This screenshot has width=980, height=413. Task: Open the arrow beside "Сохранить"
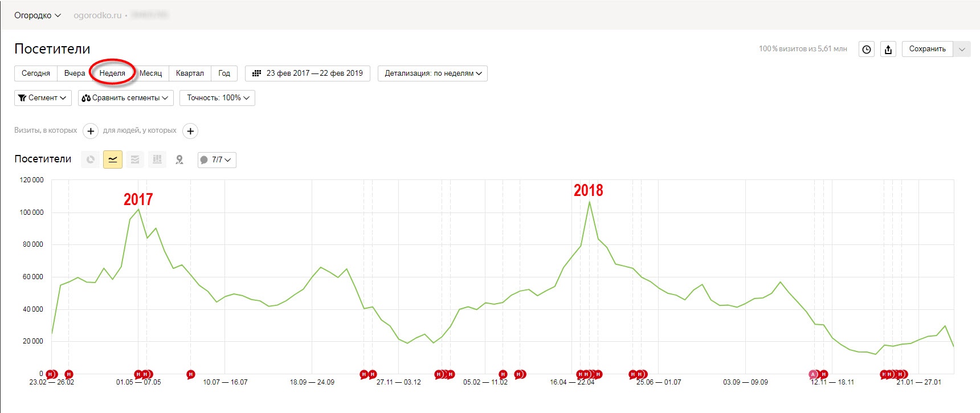962,49
